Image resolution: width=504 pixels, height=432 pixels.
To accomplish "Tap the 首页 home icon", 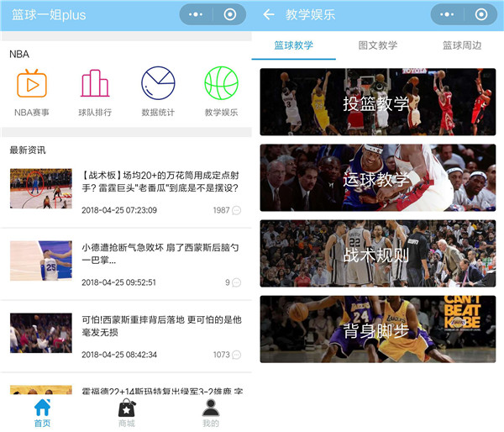I will 43,408.
